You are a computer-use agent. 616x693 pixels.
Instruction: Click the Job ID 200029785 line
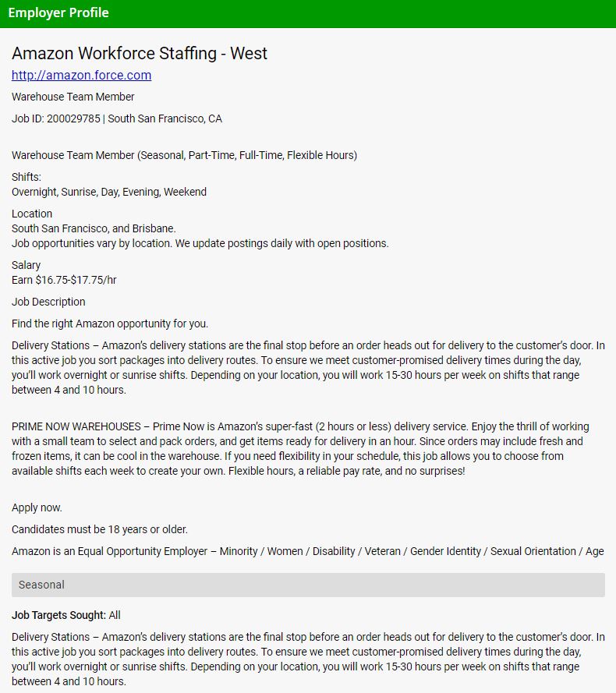tap(117, 118)
